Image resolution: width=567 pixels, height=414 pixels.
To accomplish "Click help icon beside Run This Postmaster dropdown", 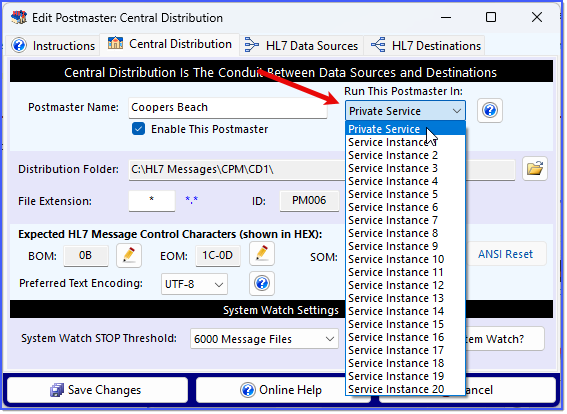I will coord(490,110).
